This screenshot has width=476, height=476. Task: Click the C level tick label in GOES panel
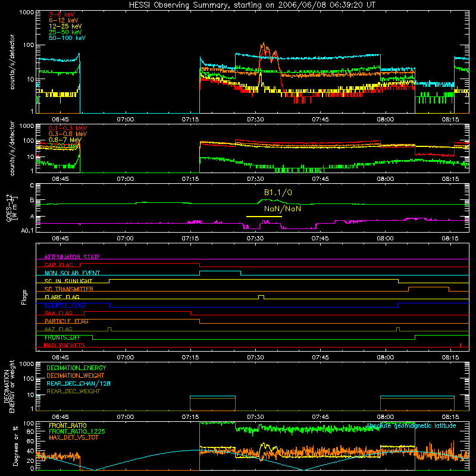[x=32, y=186]
